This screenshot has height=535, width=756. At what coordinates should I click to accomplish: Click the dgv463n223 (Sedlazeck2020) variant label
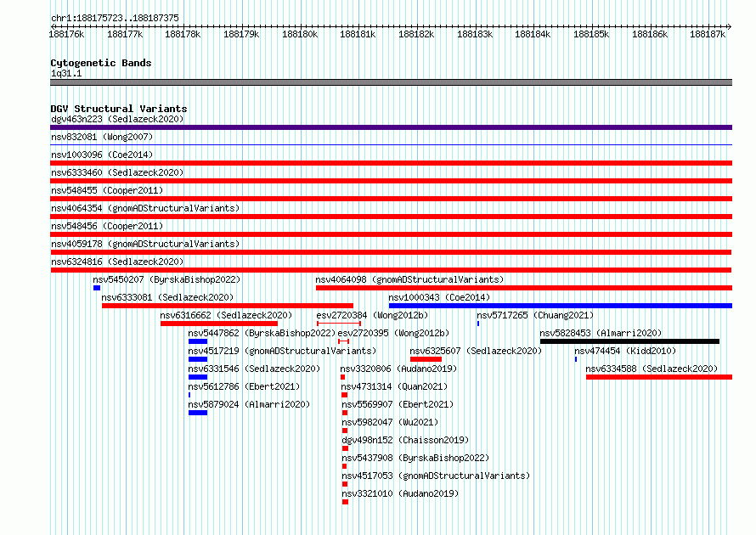pos(117,119)
